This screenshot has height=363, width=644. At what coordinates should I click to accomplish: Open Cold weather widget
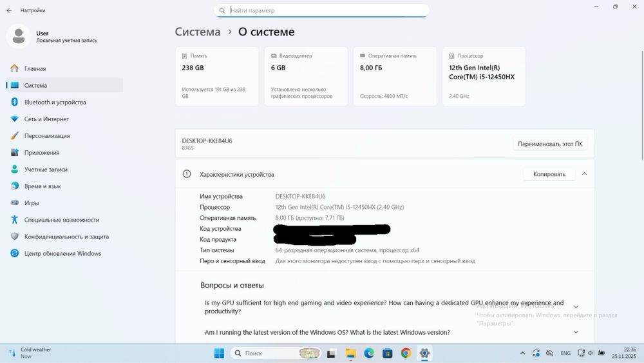pyautogui.click(x=31, y=353)
